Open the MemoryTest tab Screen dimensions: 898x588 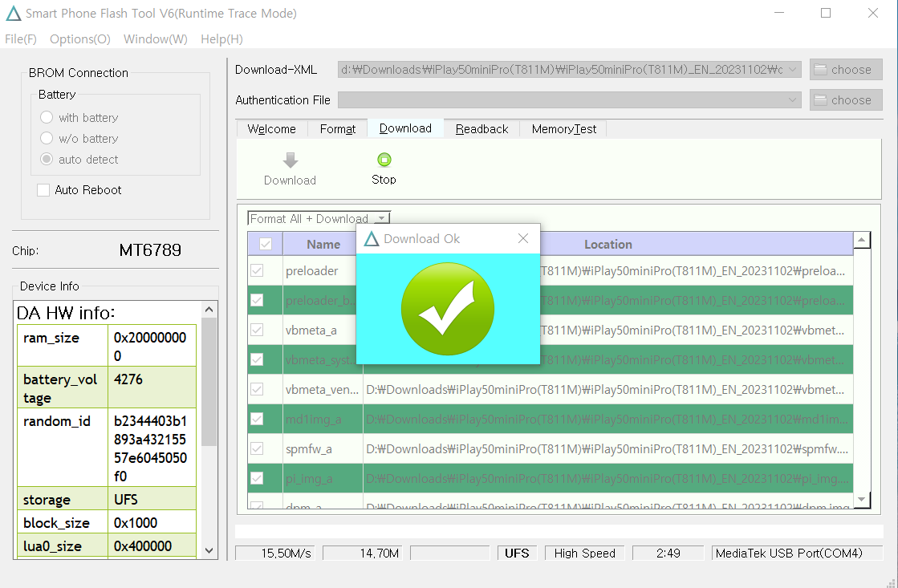click(563, 129)
